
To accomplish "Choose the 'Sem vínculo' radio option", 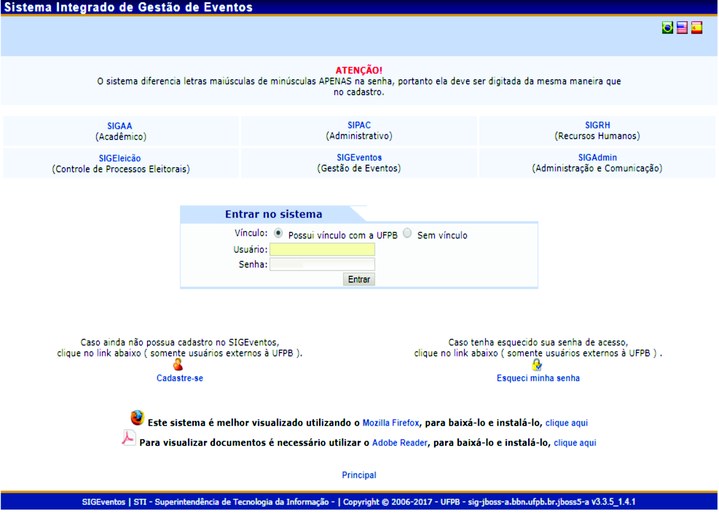I will click(407, 233).
